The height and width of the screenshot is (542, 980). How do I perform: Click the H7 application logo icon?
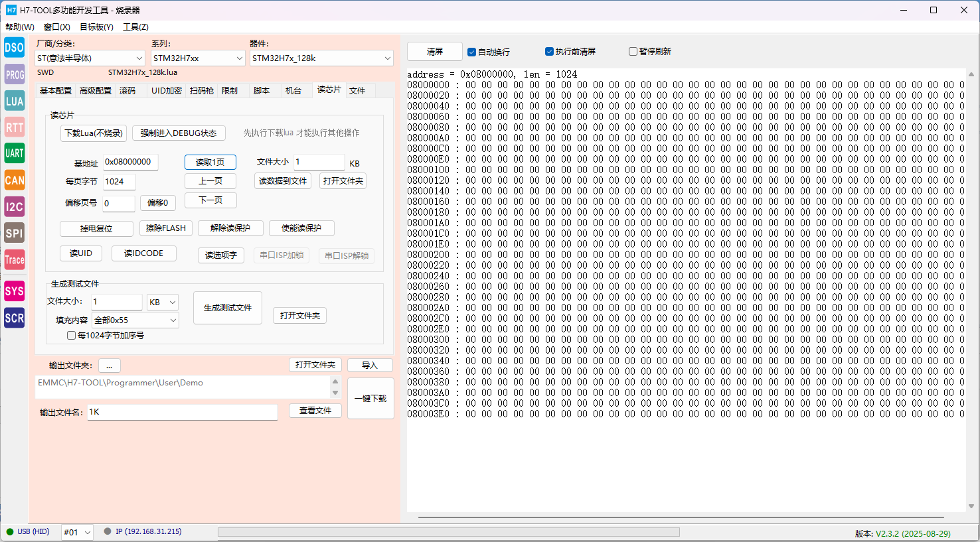[x=11, y=10]
